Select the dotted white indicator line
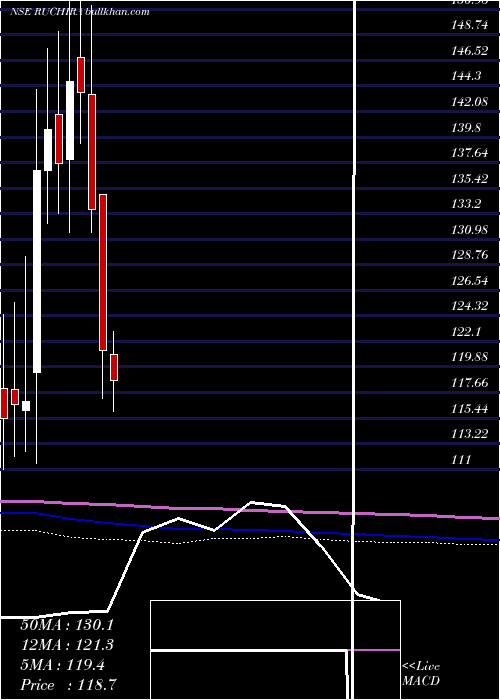Screen dimensions: 500x700 click(x=250, y=538)
